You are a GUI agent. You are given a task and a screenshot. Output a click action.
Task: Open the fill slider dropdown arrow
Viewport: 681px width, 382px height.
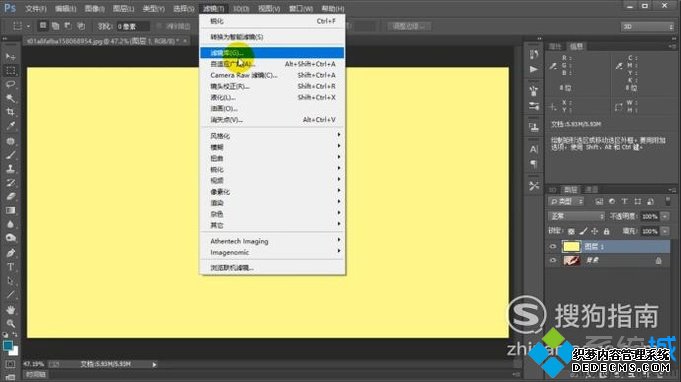[x=664, y=231]
